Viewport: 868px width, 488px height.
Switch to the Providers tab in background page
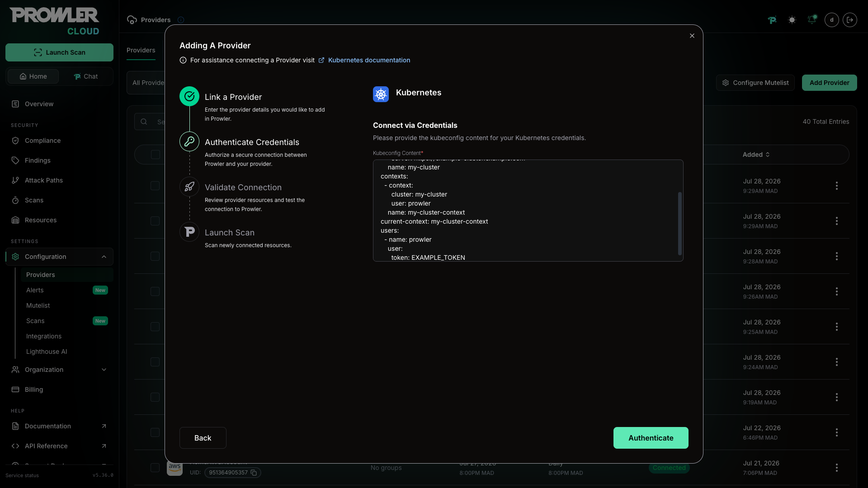(141, 50)
